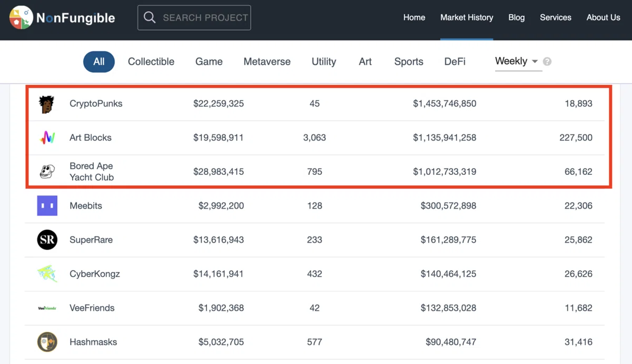The height and width of the screenshot is (364, 632).
Task: Open the SuperRare project link
Action: click(x=91, y=240)
